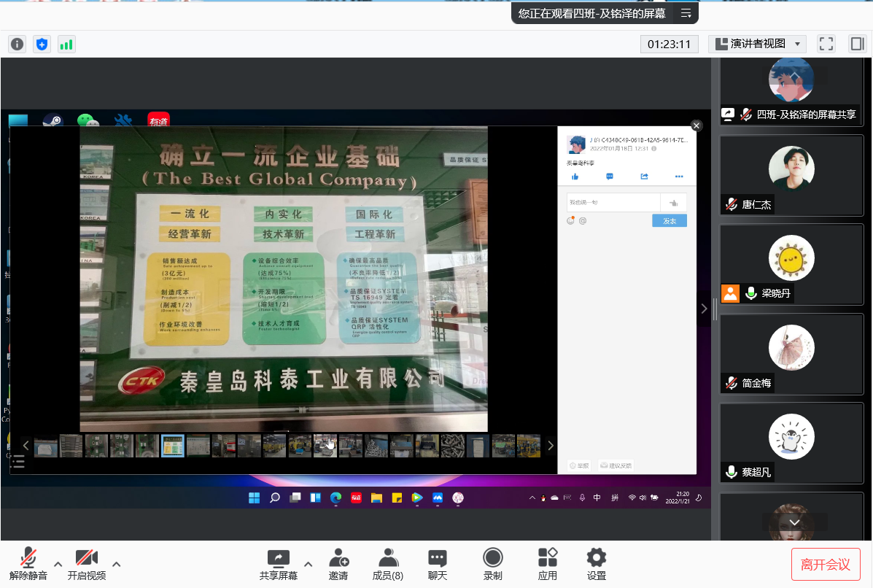Close the photo viewer in shared screen
The width and height of the screenshot is (873, 588).
696,125
